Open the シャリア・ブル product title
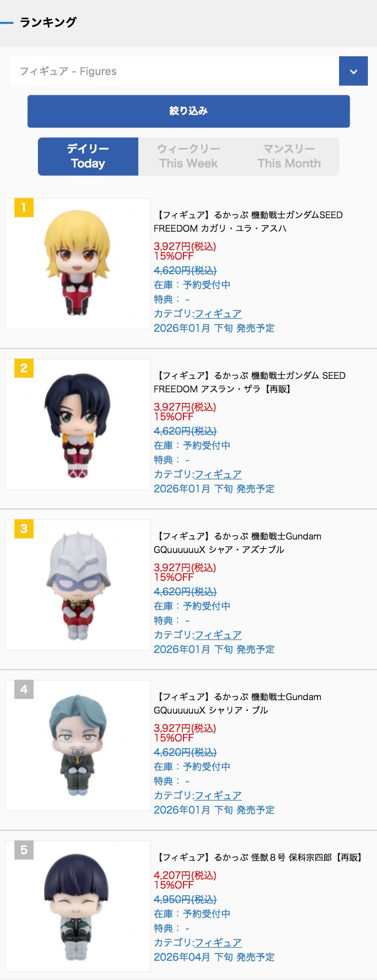The image size is (377, 980). point(238,704)
